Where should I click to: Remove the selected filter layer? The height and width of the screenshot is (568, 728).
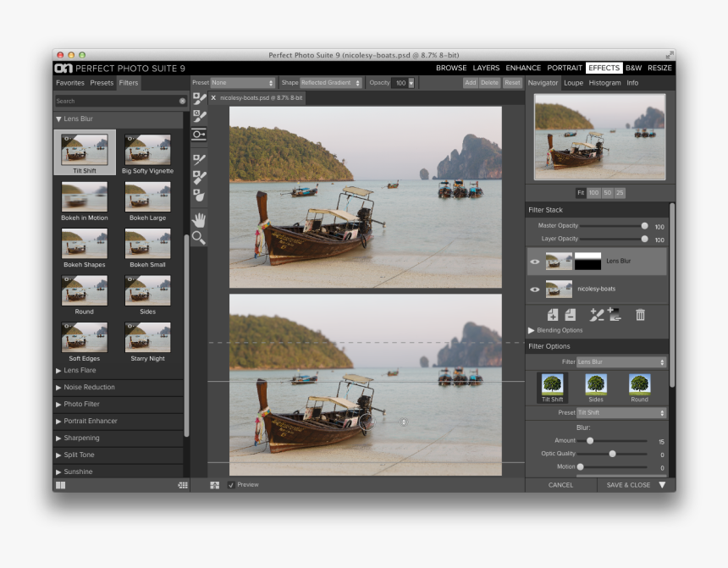571,315
